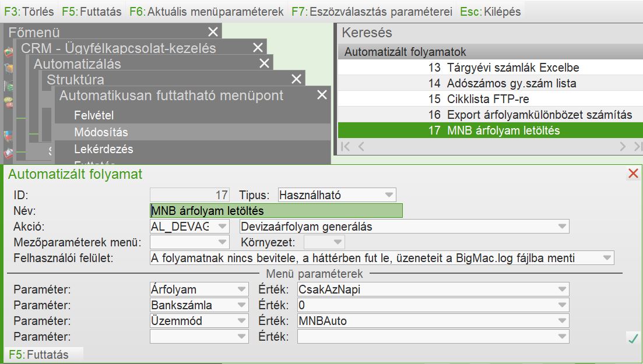Click F5: Futtatás at dialog bottom
Viewport: 643px width, 364px height.
39,355
